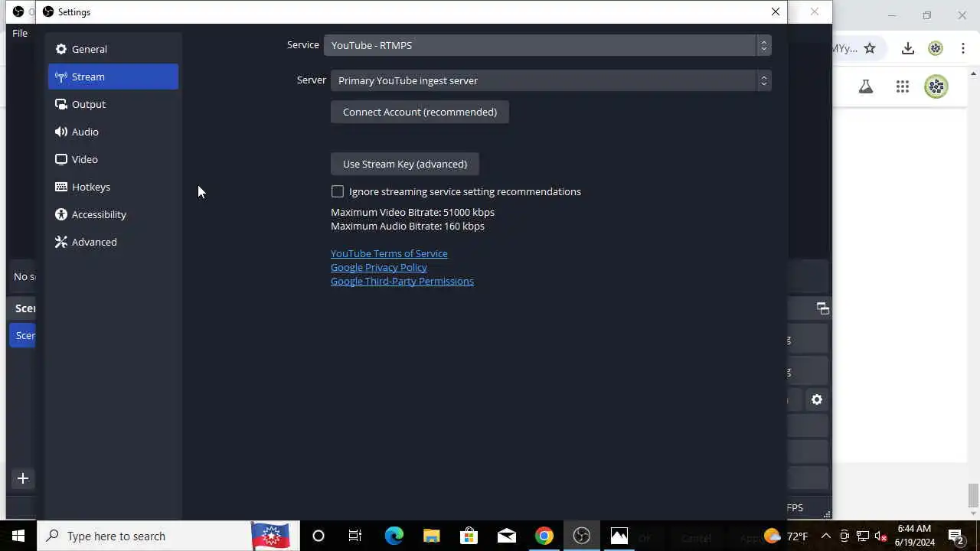Open YouTube Terms of Service link
This screenshot has height=551, width=980.
389,253
